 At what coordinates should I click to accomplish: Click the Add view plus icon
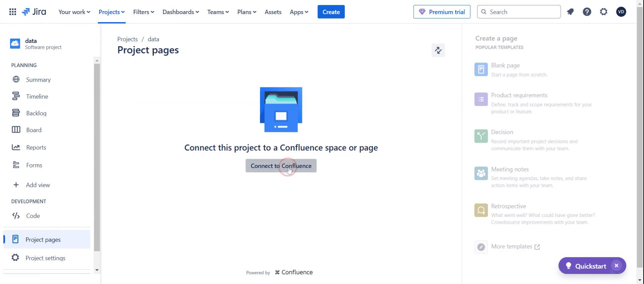16,185
